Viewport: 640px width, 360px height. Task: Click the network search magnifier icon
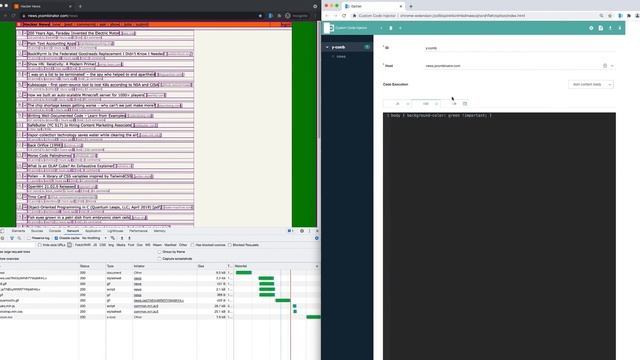click(x=19, y=238)
